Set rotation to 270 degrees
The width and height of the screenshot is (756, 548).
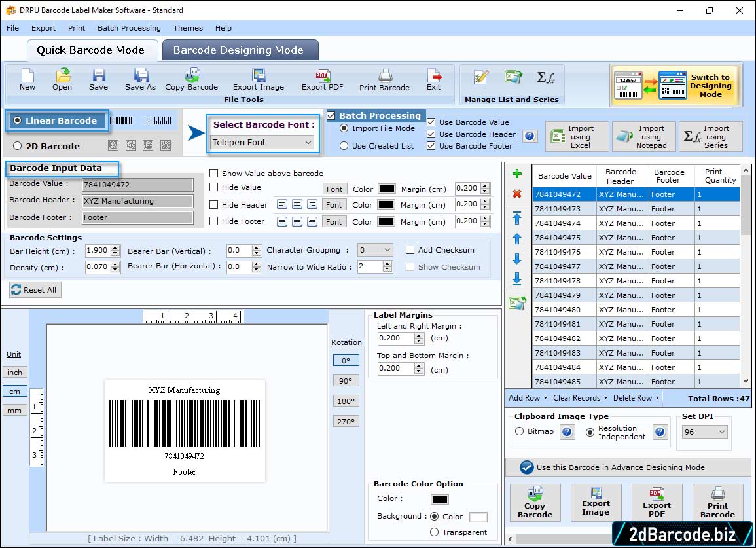pos(346,421)
